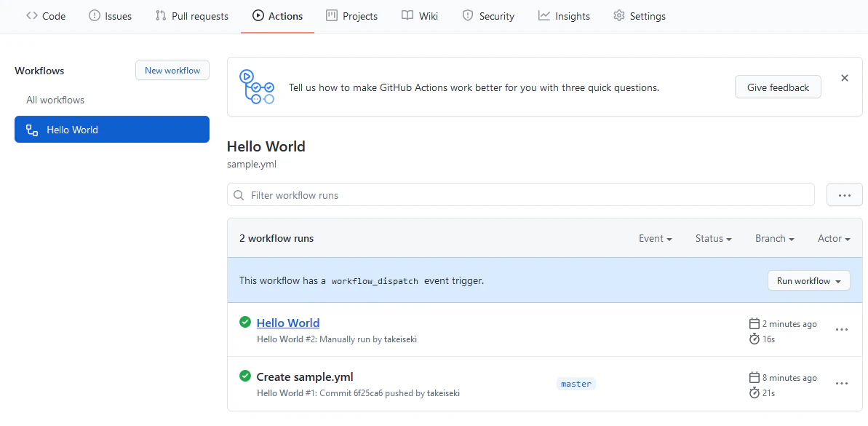Go to the Issues tab
The image size is (868, 426).
tap(110, 16)
